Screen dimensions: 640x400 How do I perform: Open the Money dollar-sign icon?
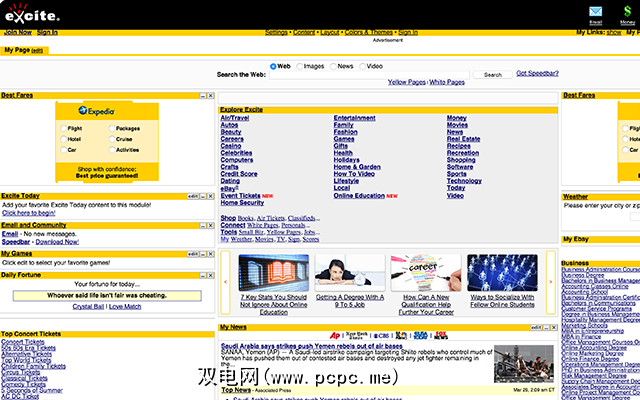point(627,11)
